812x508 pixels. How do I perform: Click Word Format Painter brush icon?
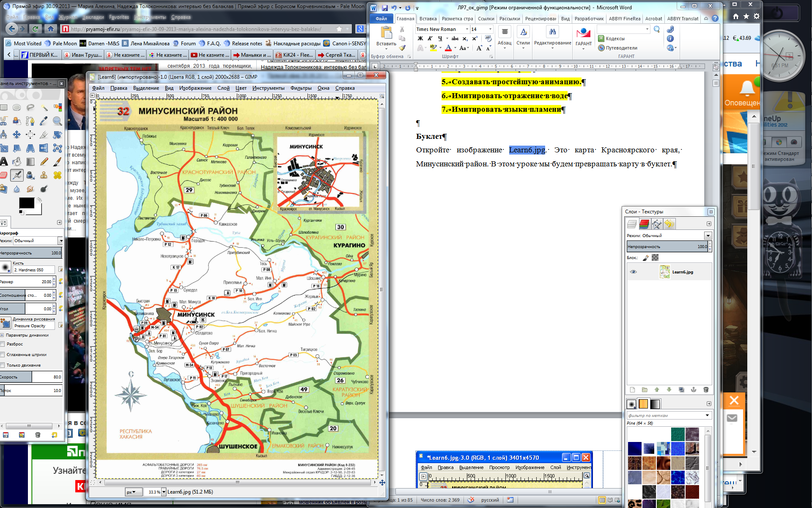click(x=402, y=48)
